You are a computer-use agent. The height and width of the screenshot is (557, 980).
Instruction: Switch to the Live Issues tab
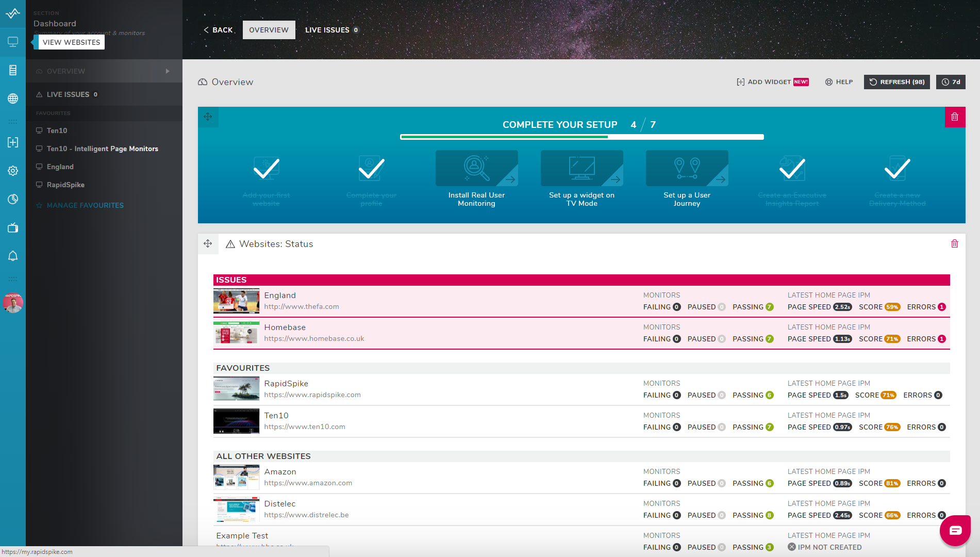pos(331,29)
